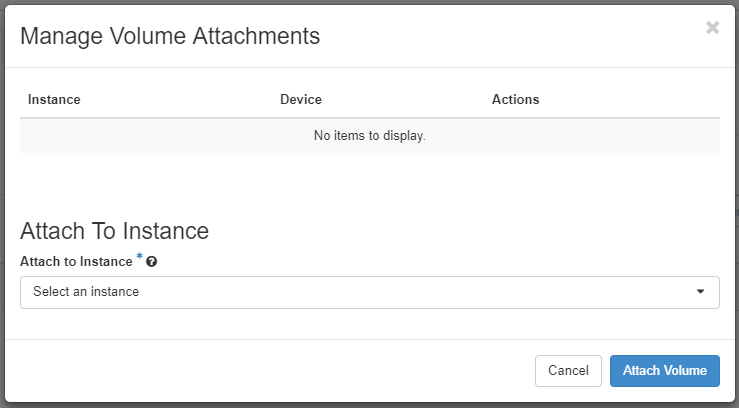This screenshot has height=408, width=739.
Task: Click empty space between table and section heading
Action: point(369,185)
